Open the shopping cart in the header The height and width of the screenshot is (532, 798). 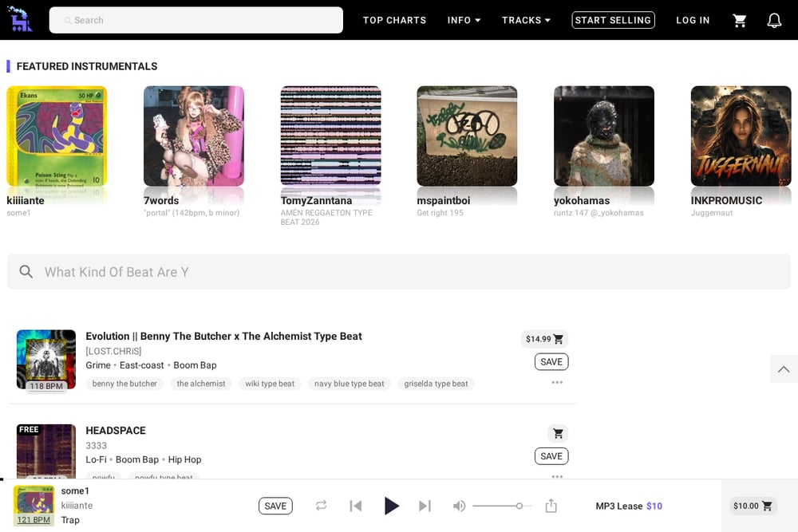740,21
